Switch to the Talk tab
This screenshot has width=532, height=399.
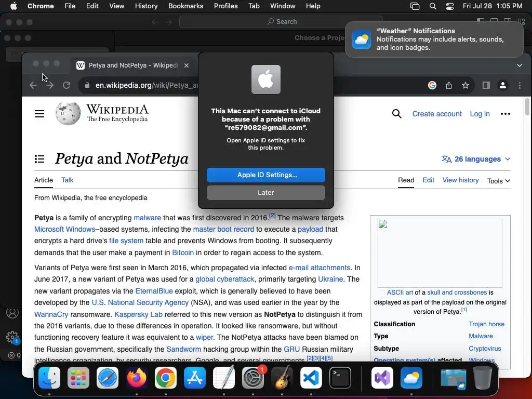[x=67, y=180]
